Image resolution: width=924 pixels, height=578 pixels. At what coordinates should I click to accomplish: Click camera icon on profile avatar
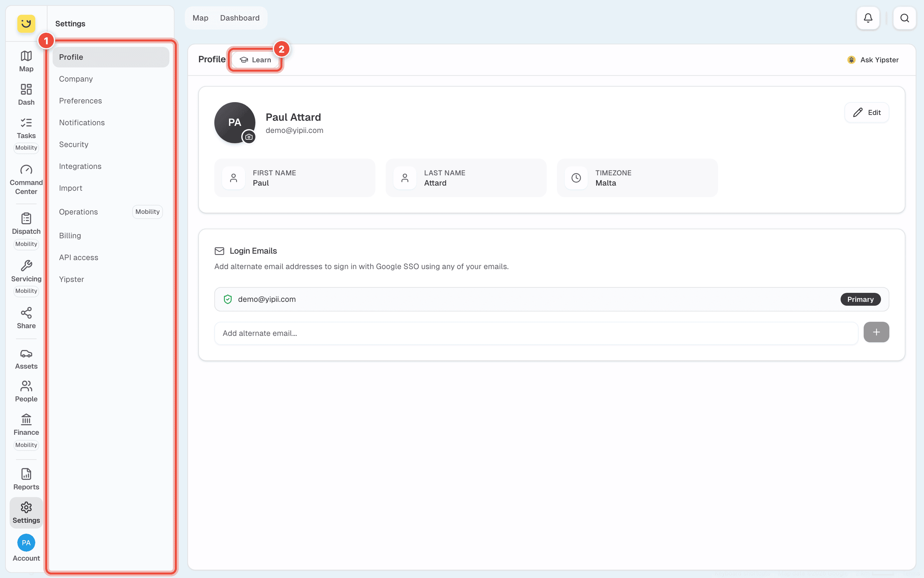[x=249, y=136]
